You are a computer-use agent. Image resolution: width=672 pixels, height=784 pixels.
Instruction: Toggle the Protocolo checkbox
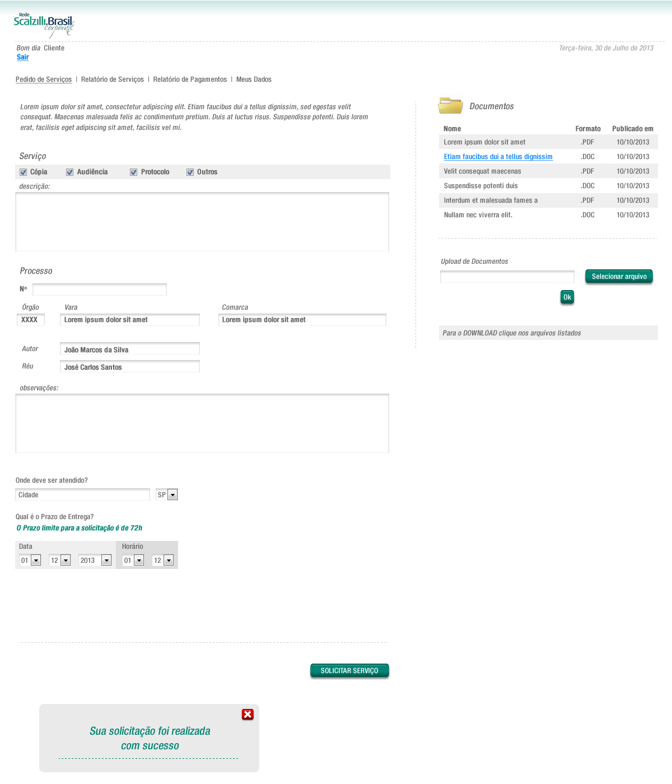(134, 172)
